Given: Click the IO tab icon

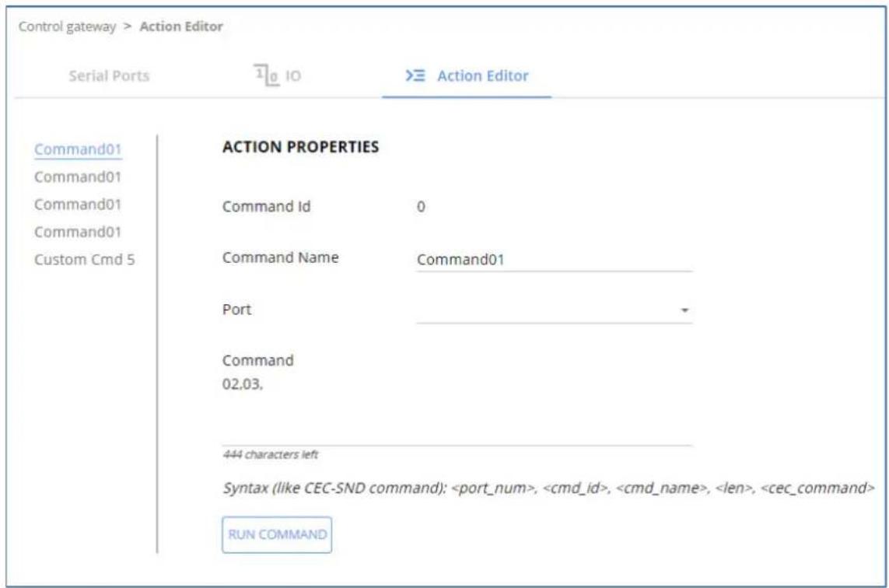Looking at the screenshot, I should 265,75.
